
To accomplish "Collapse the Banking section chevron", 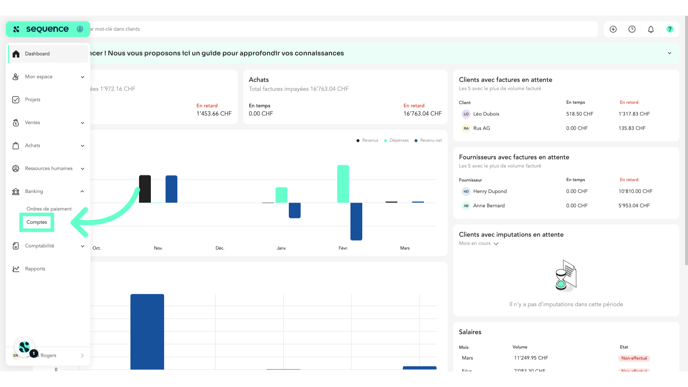I will pos(82,191).
